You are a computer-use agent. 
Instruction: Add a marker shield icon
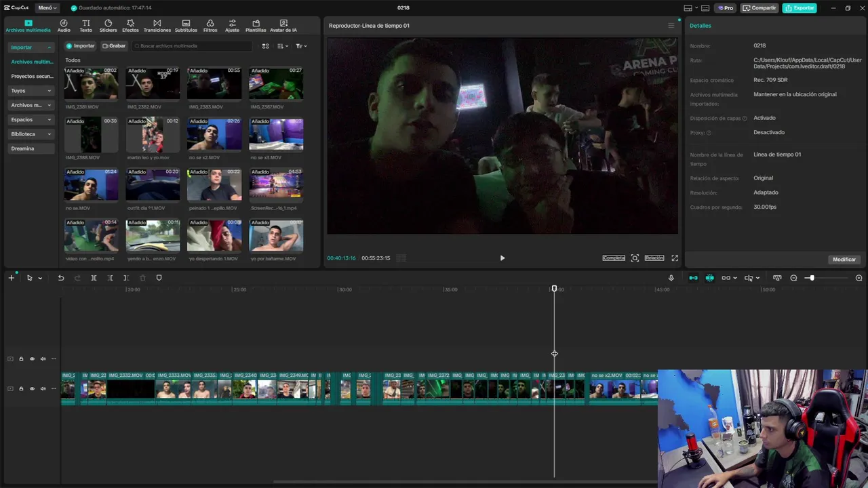(159, 278)
